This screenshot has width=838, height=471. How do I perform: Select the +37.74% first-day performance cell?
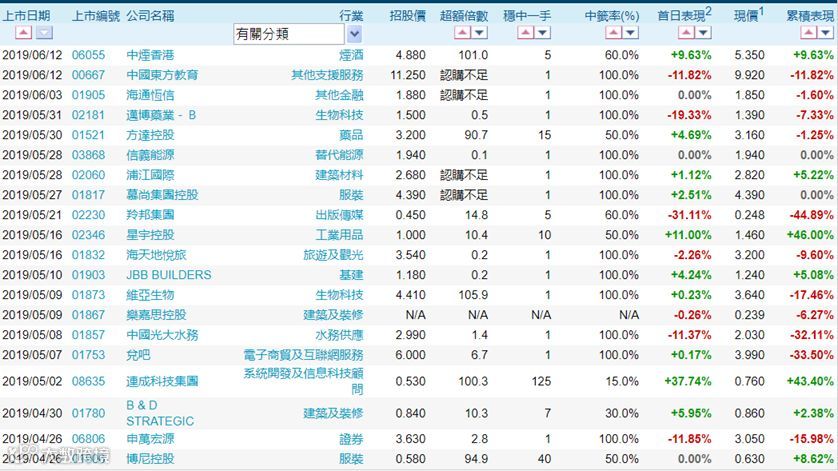(x=688, y=381)
